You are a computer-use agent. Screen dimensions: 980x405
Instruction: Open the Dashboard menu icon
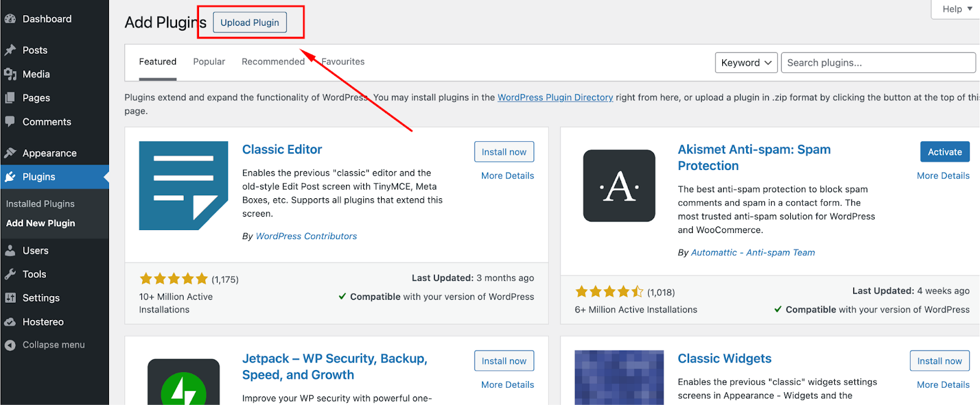(x=10, y=19)
